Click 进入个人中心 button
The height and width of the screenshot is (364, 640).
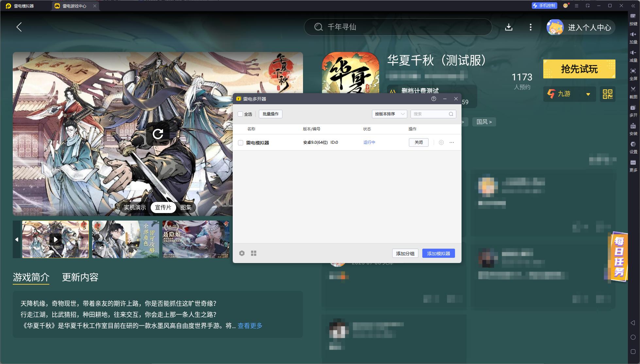pos(581,27)
